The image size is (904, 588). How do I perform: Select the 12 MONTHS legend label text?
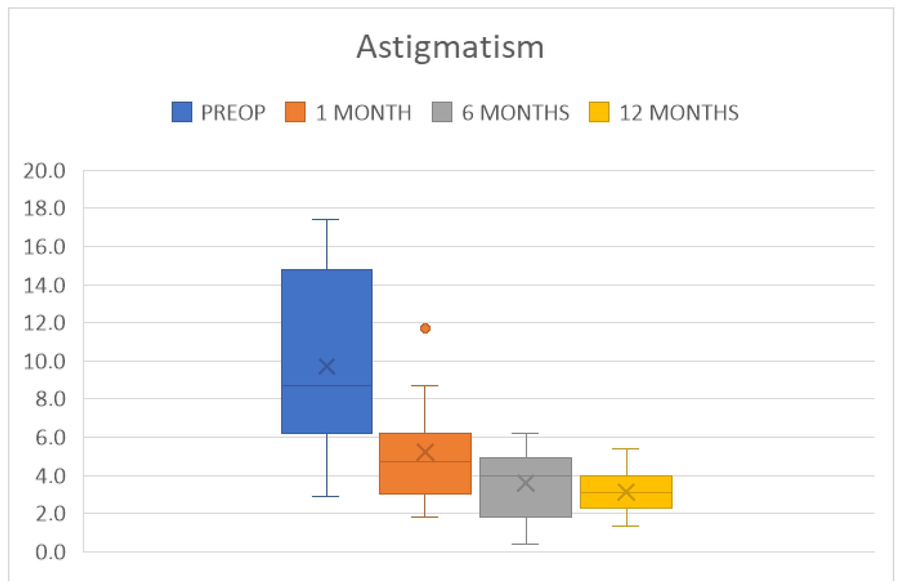679,113
